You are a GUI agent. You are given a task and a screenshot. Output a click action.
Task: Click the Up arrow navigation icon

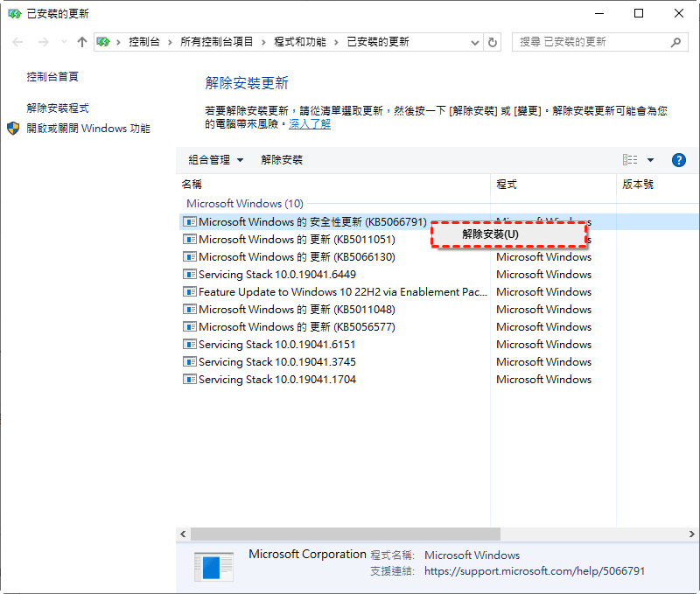tap(82, 42)
